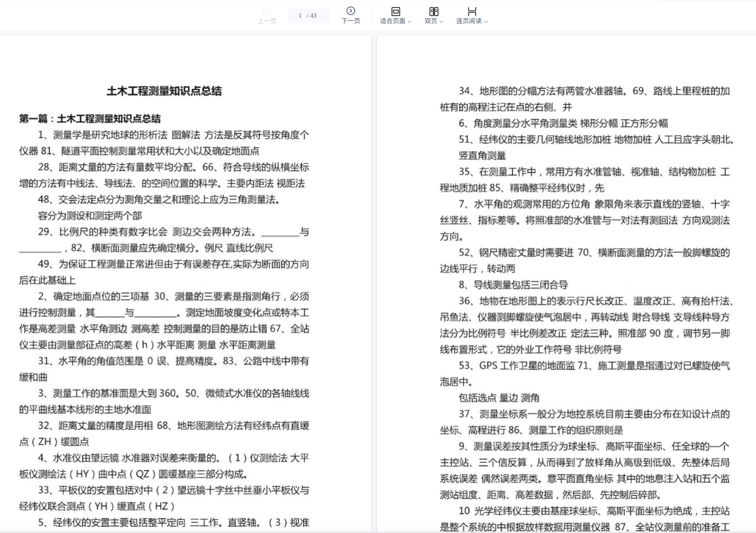Click the bold heading 第一篇：土木工程测量知识点总结
The width and height of the screenshot is (756, 533).
[90, 119]
